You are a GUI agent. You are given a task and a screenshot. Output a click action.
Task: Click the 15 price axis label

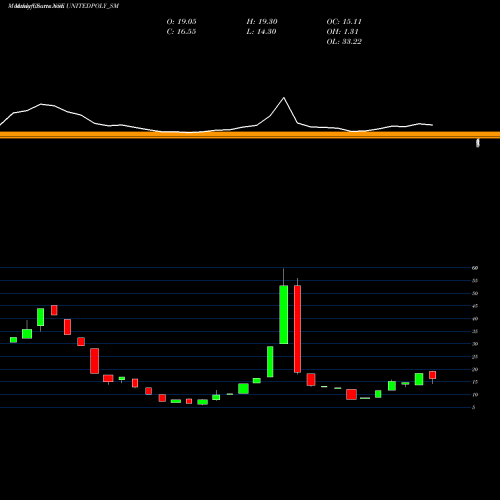(475, 382)
